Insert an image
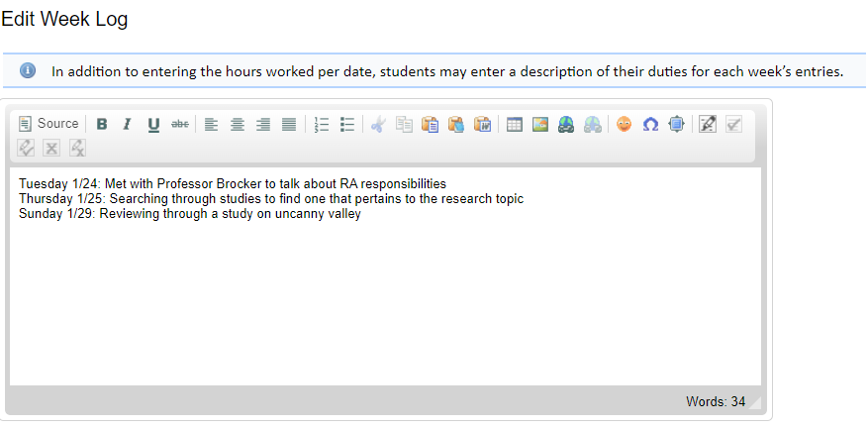 540,124
